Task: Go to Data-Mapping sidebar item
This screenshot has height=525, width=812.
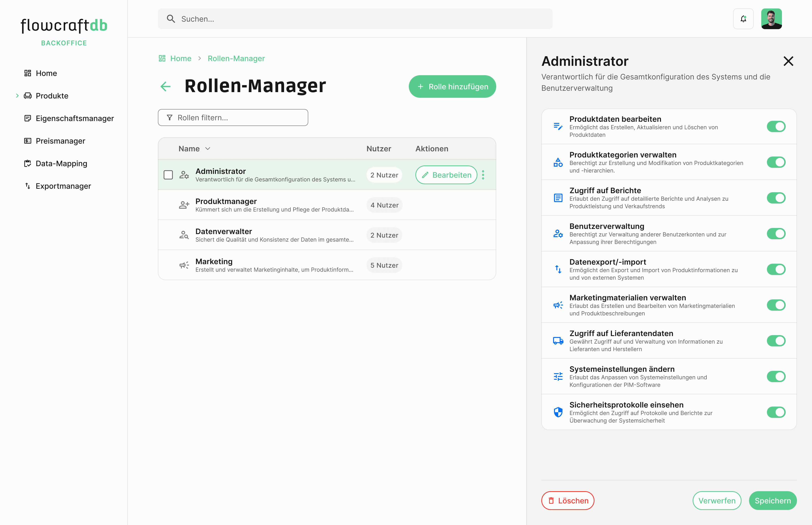Action: click(x=61, y=163)
